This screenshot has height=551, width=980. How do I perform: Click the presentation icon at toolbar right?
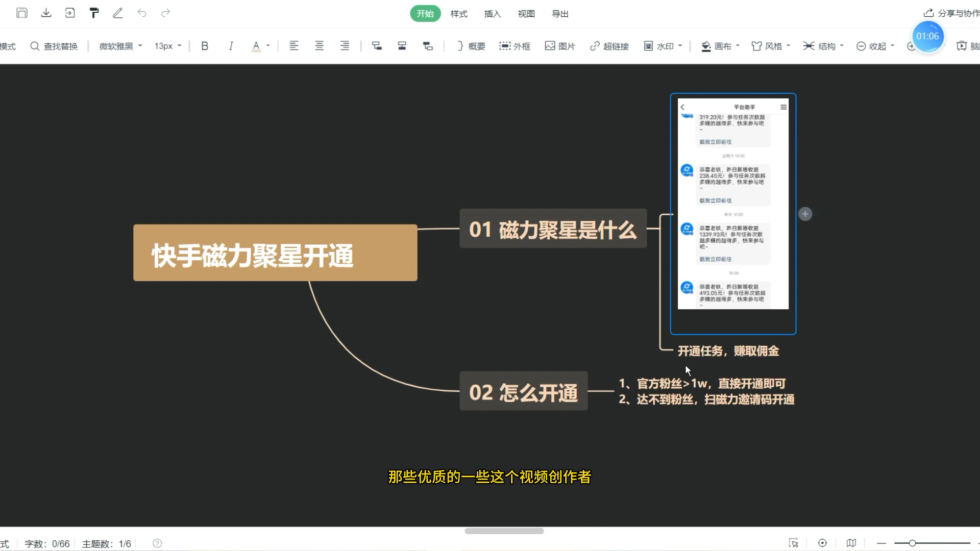tap(962, 46)
